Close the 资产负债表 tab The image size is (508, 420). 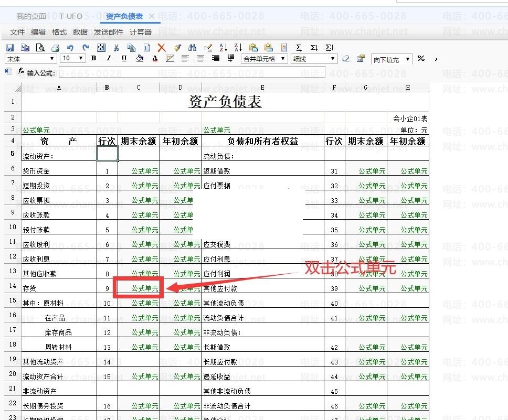[151, 16]
